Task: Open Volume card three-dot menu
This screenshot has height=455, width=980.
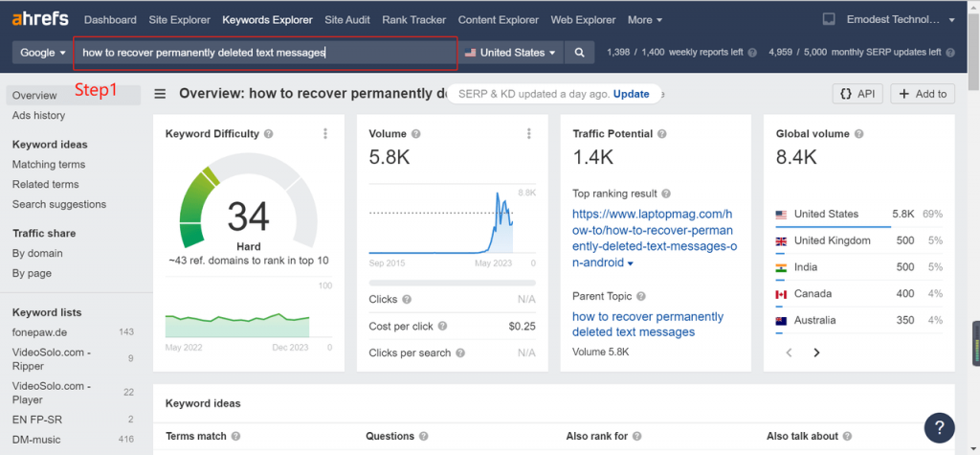Action: pos(528,133)
